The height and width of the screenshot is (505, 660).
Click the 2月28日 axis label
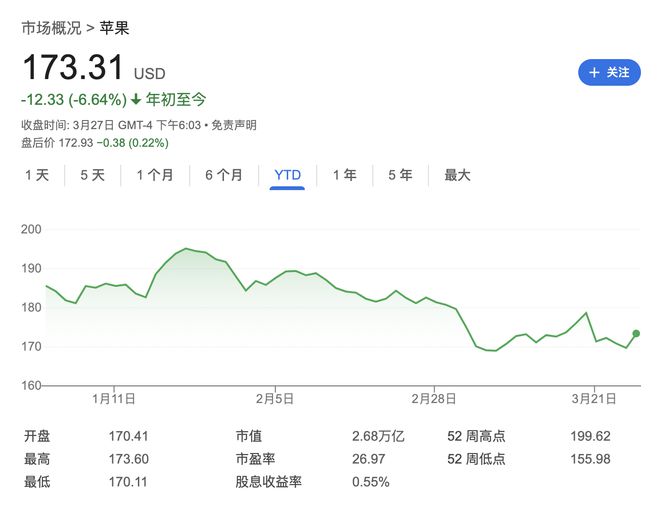coord(434,399)
